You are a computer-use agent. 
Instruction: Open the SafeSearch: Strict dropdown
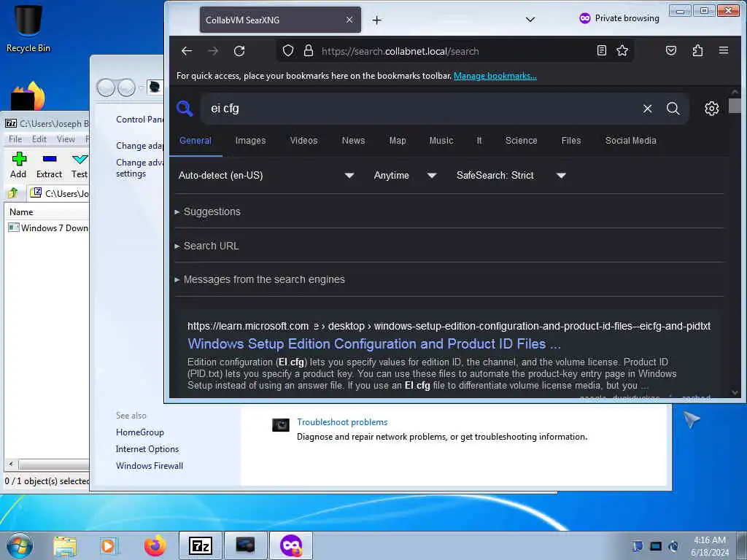[511, 175]
